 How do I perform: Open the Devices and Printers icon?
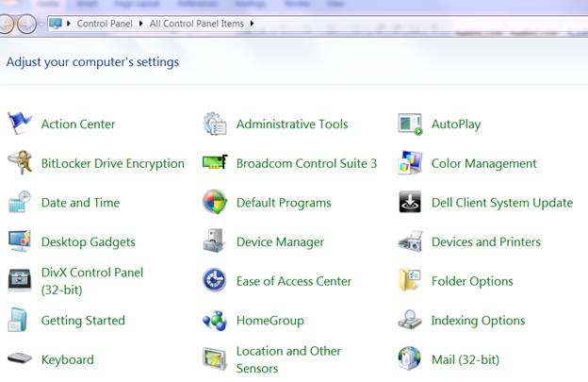click(410, 241)
